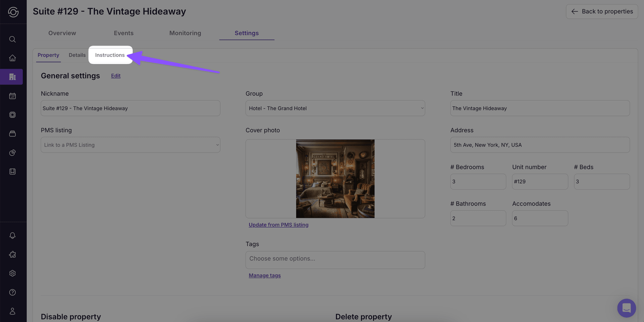Open the Calendar sidebar icon
The height and width of the screenshot is (322, 644).
click(x=12, y=96)
